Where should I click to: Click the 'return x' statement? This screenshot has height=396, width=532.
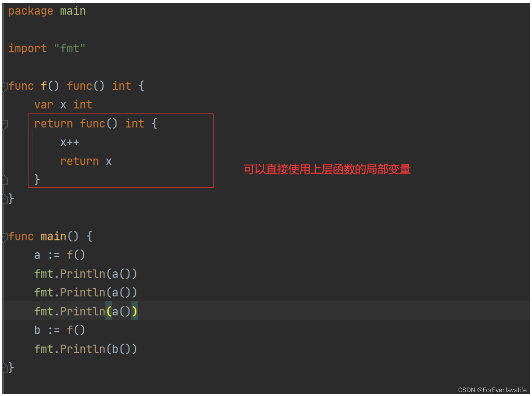click(86, 161)
